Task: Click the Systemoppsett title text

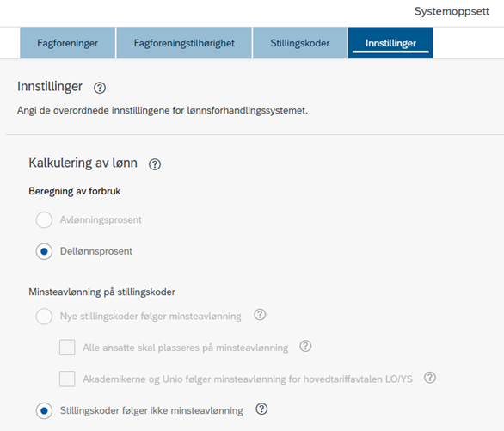Action: (x=452, y=11)
